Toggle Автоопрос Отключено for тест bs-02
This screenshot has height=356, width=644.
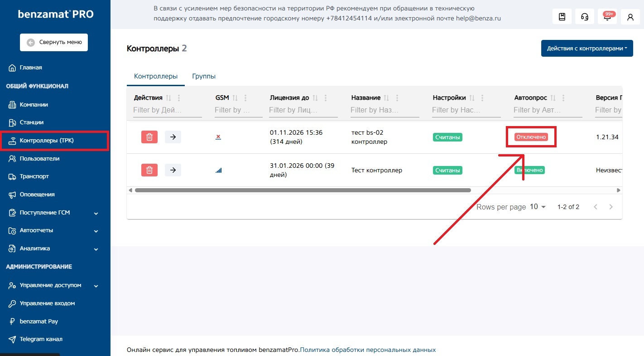pyautogui.click(x=531, y=137)
